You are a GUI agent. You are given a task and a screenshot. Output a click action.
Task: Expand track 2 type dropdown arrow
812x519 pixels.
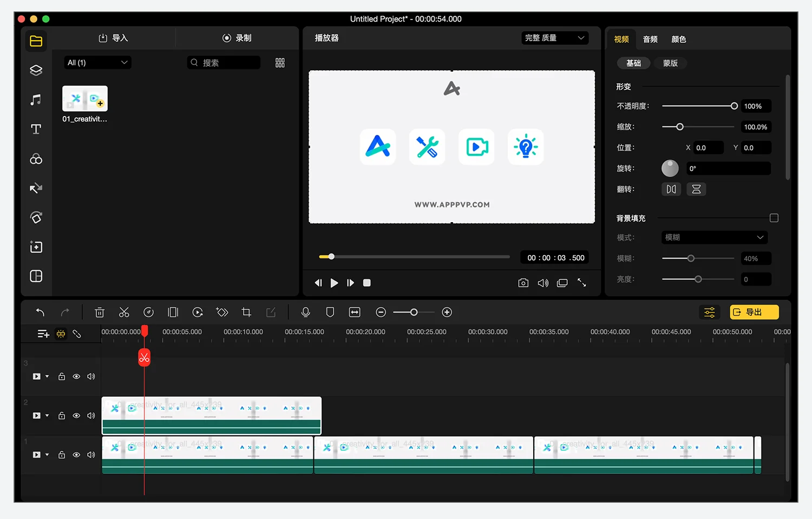(47, 416)
